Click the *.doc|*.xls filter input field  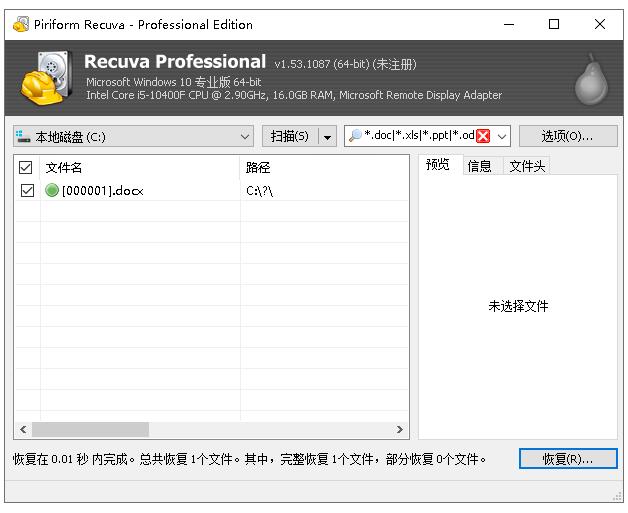(x=419, y=136)
